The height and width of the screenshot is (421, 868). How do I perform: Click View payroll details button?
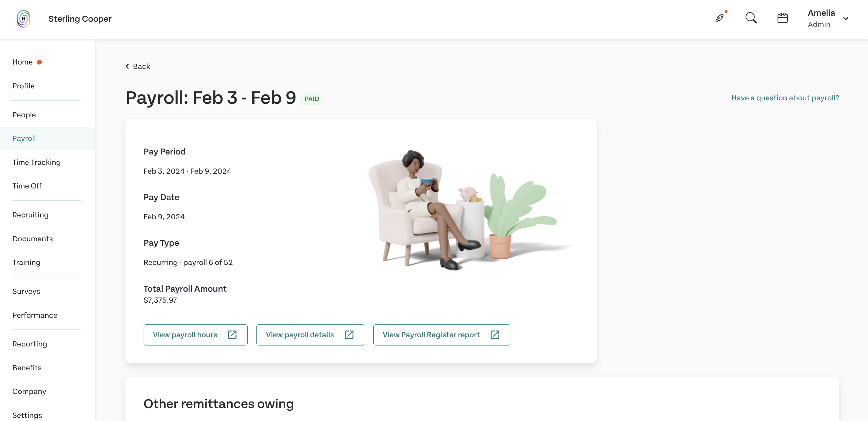[310, 335]
